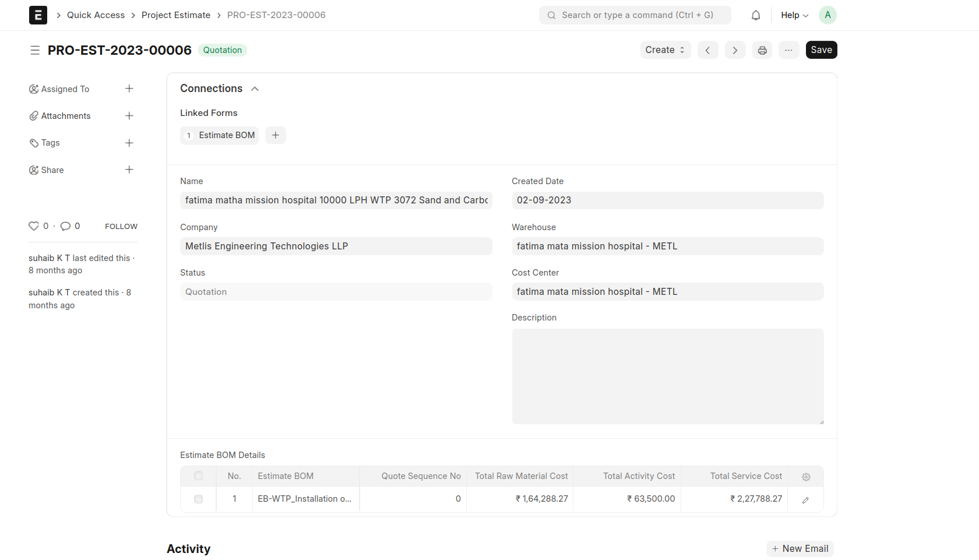Click the notification bell icon
This screenshot has width=979, height=560.
pyautogui.click(x=755, y=15)
